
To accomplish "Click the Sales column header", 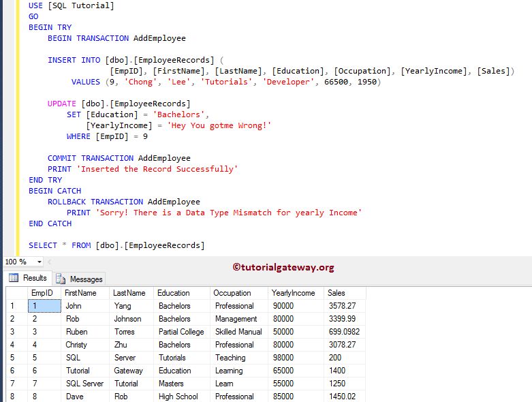I will coord(345,293).
